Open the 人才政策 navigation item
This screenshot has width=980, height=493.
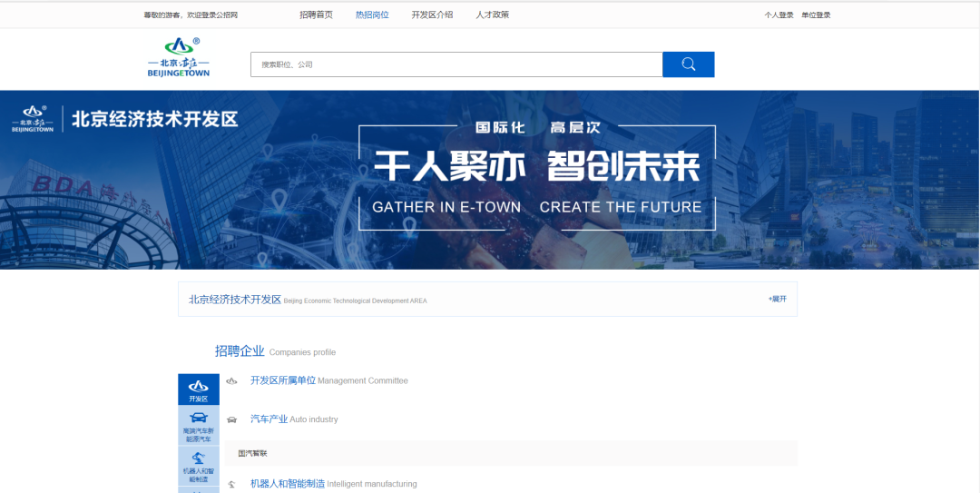pos(492,15)
